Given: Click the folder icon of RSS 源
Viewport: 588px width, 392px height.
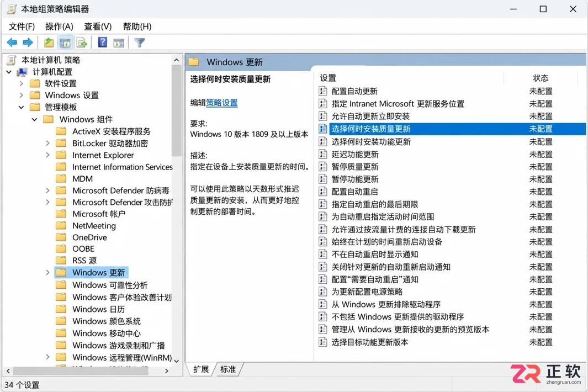Looking at the screenshot, I should coord(61,261).
